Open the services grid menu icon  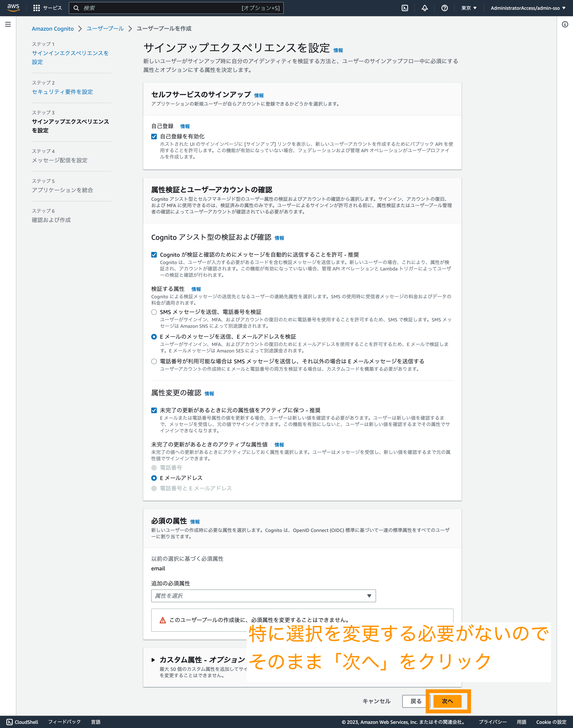click(37, 8)
